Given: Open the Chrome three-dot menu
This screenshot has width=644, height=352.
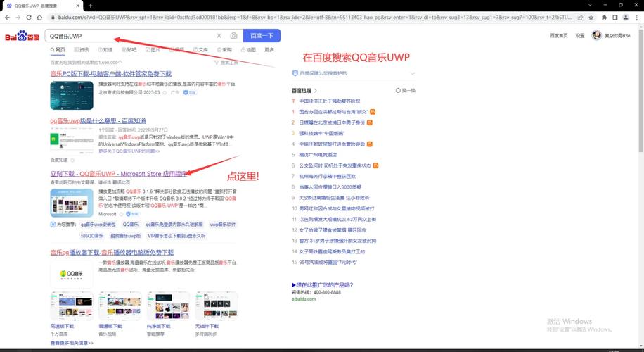Looking at the screenshot, I should pos(636,18).
